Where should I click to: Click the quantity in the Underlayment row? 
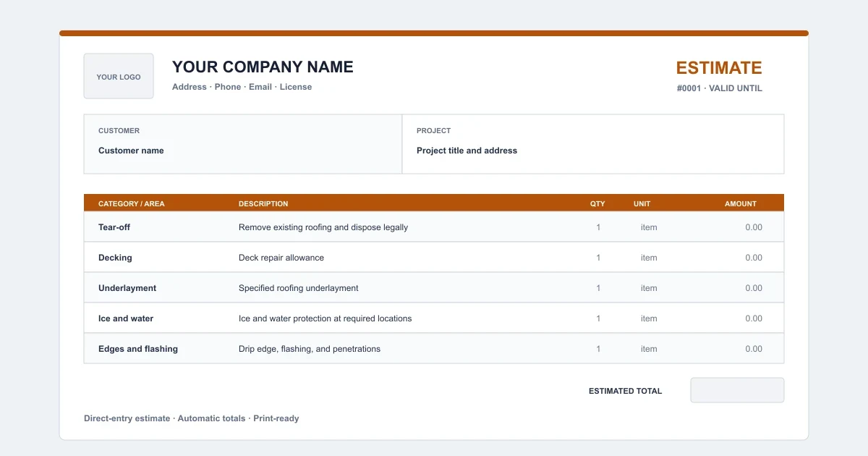[598, 288]
